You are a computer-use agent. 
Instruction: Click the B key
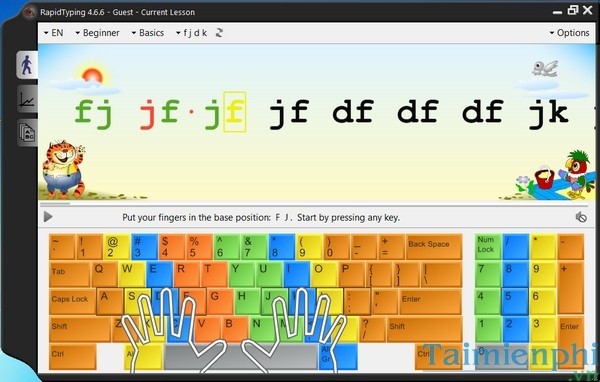pyautogui.click(x=235, y=329)
